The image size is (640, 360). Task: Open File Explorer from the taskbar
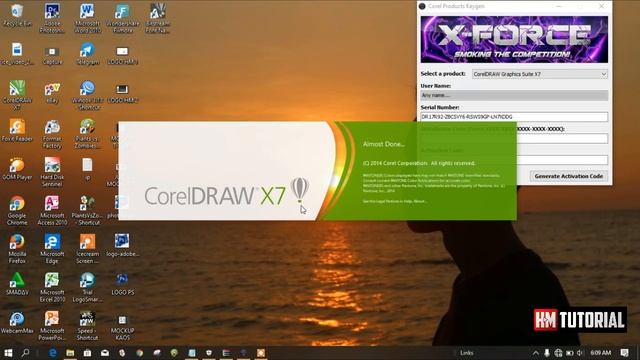pos(70,353)
